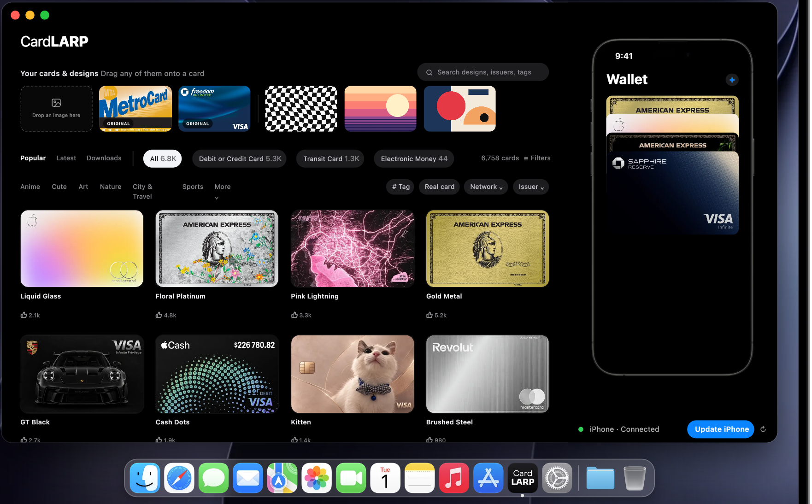Toggle the Real card filter

440,187
